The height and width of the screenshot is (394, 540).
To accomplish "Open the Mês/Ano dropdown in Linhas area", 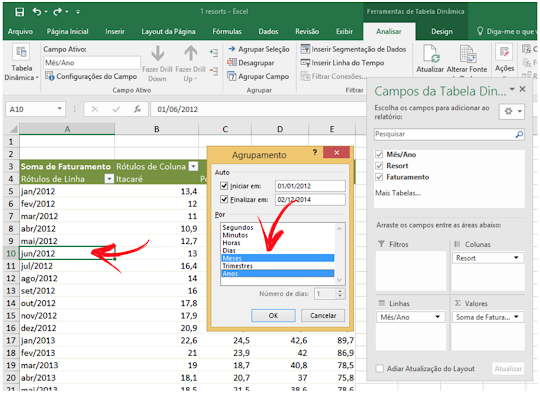I will click(437, 317).
